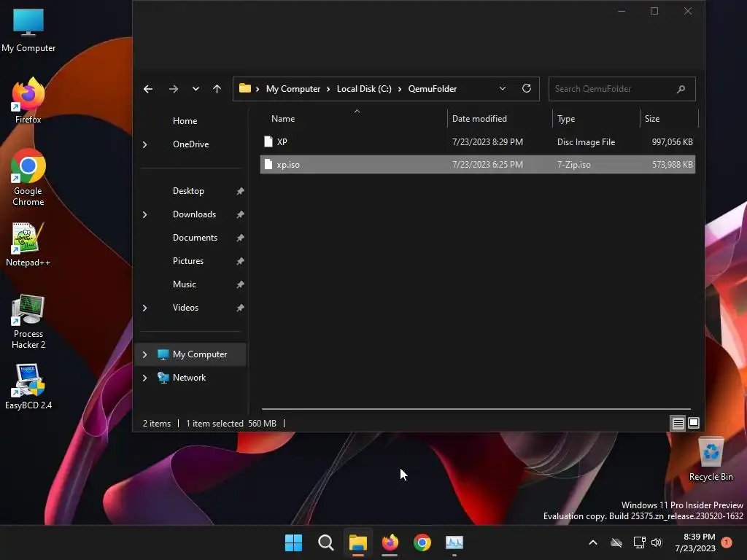Image resolution: width=747 pixels, height=560 pixels.
Task: Click Chrome icon in taskbar
Action: pyautogui.click(x=422, y=542)
